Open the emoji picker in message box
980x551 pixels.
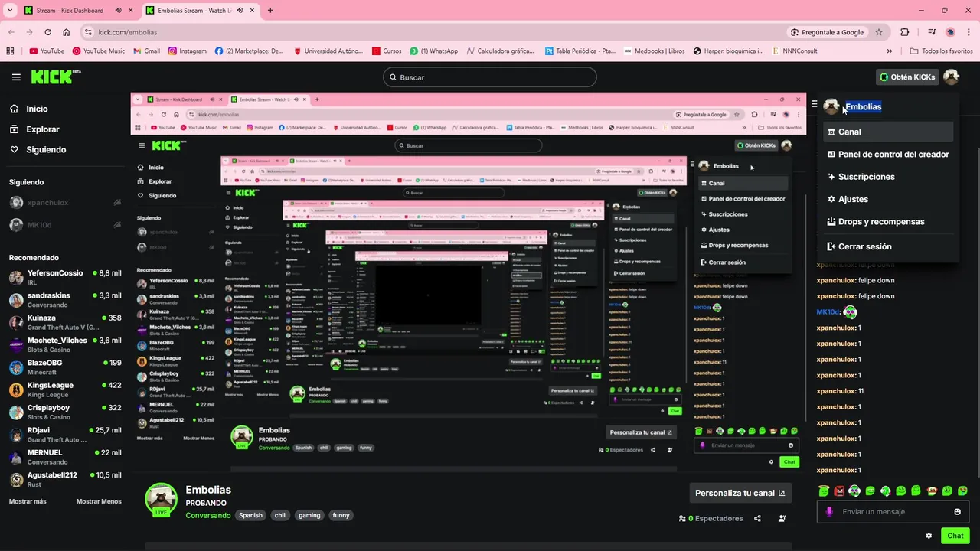pos(957,512)
